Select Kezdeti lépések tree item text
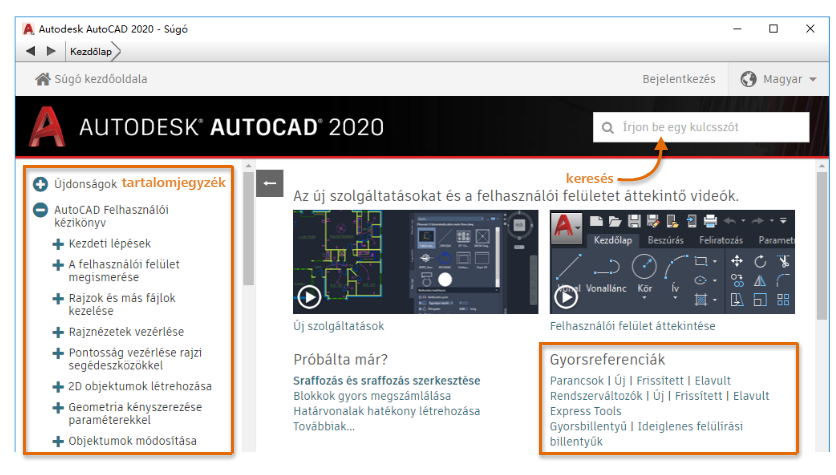Screen dimensions: 836x475 pyautogui.click(x=110, y=244)
